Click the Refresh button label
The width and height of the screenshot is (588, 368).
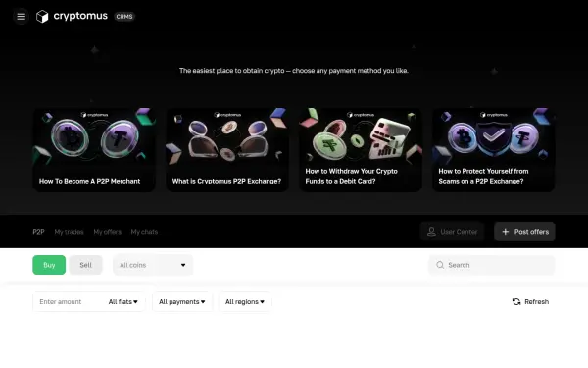click(537, 301)
